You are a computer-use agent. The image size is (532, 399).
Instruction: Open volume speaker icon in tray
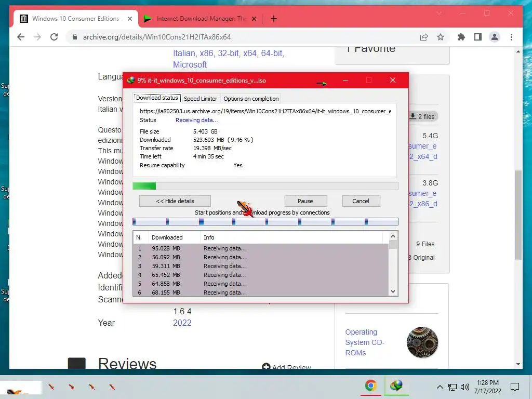pyautogui.click(x=465, y=387)
